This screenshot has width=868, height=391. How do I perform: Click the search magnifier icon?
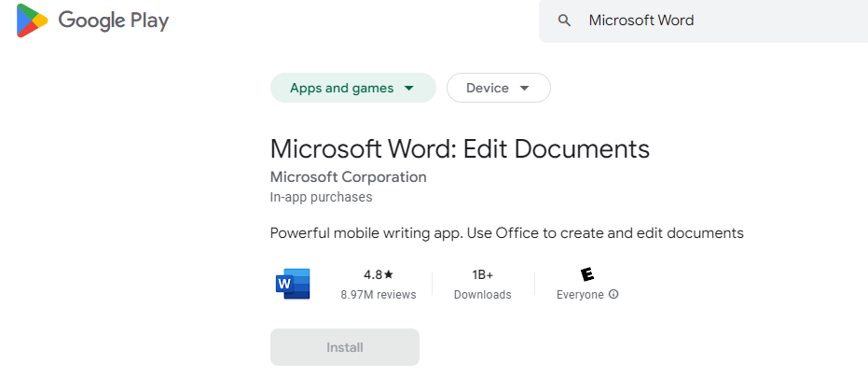coord(564,21)
